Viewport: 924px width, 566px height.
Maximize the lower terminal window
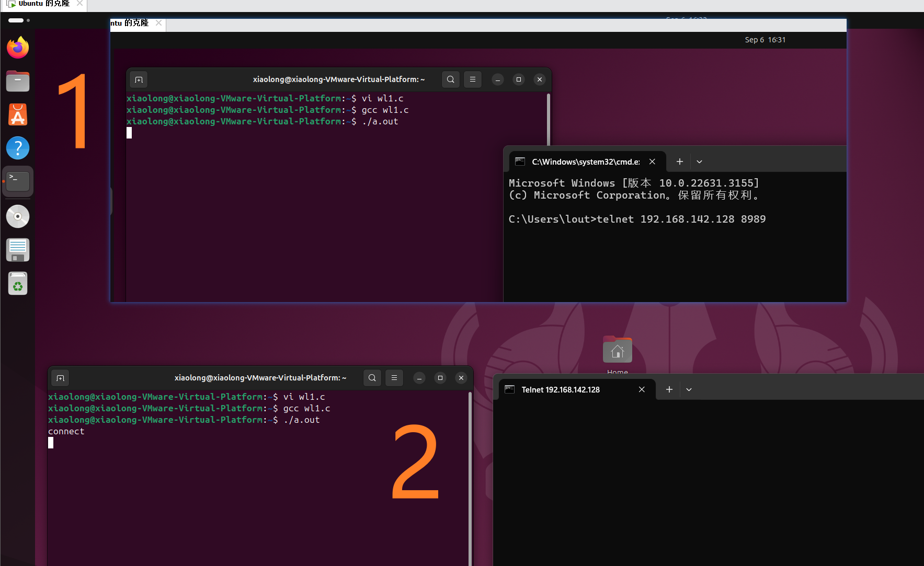point(440,378)
